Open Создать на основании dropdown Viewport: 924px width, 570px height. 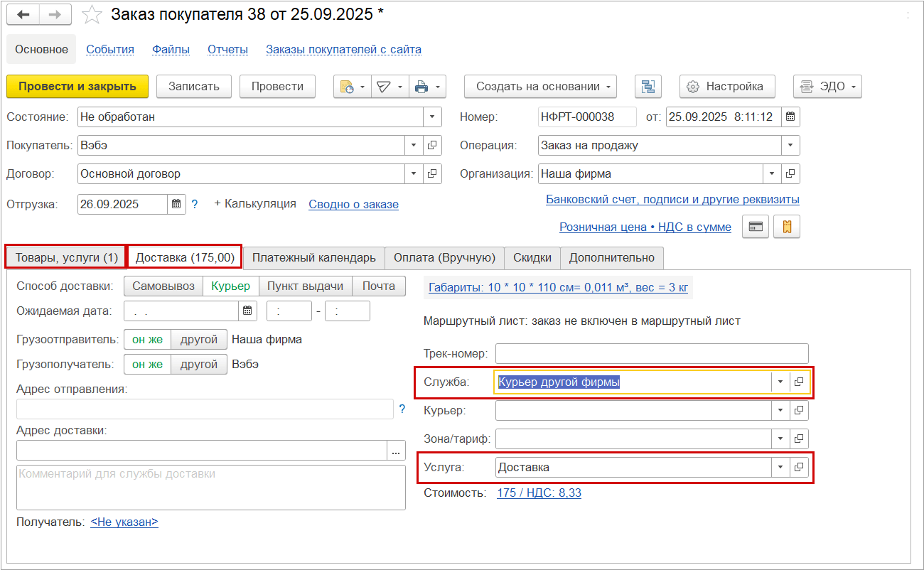540,87
